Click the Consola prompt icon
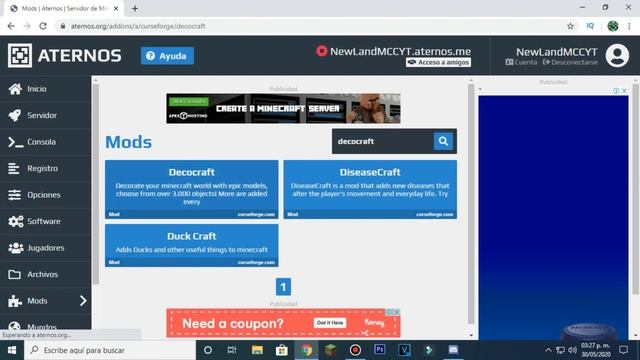This screenshot has width=640, height=360. click(x=16, y=142)
